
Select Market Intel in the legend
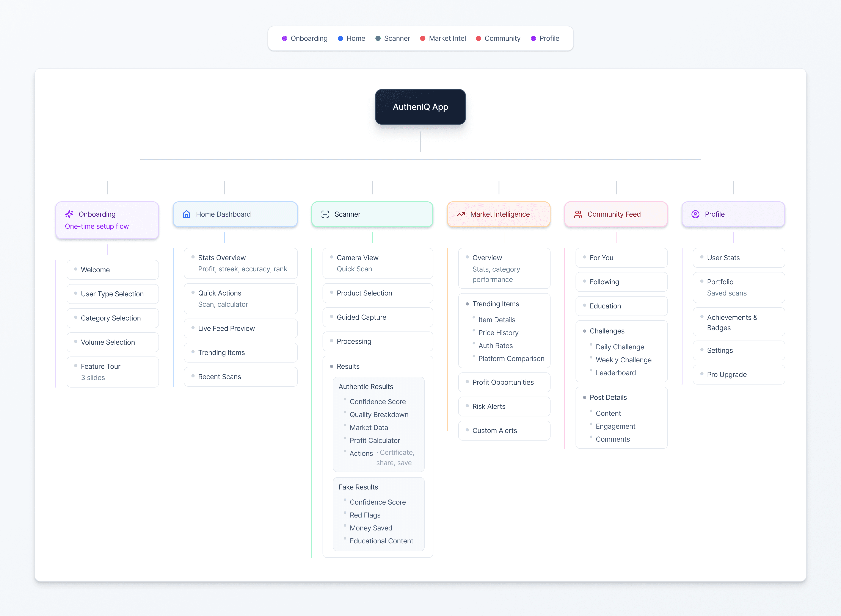(x=447, y=38)
